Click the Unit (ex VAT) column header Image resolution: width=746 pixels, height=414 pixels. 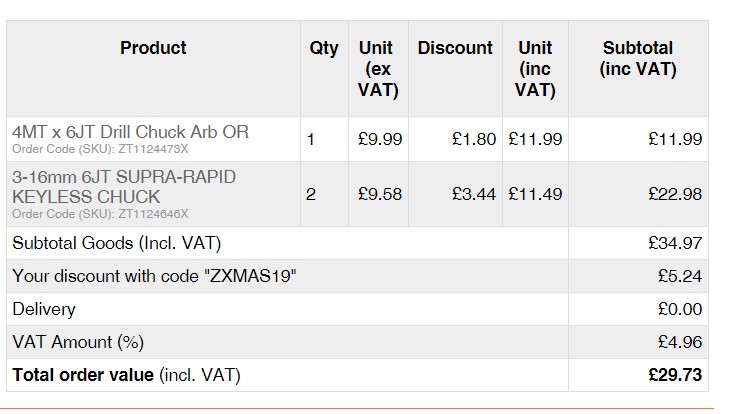pyautogui.click(x=377, y=69)
